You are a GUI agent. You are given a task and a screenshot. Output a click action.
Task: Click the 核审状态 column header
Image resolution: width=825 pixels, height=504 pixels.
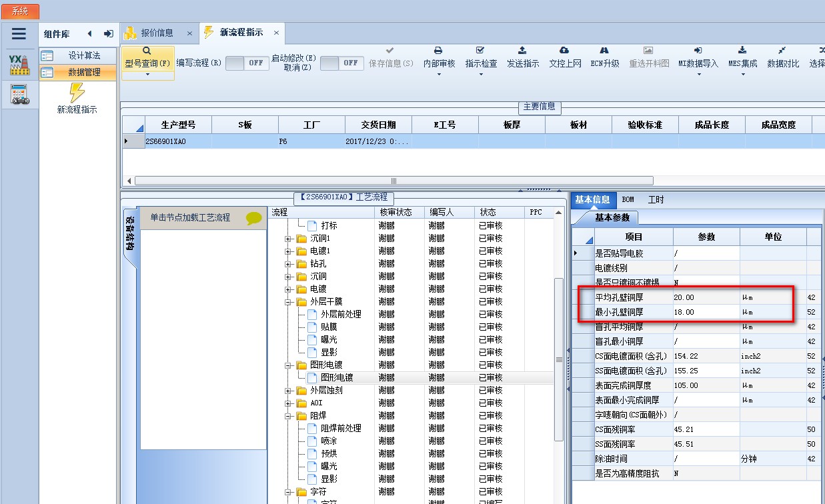pos(401,212)
